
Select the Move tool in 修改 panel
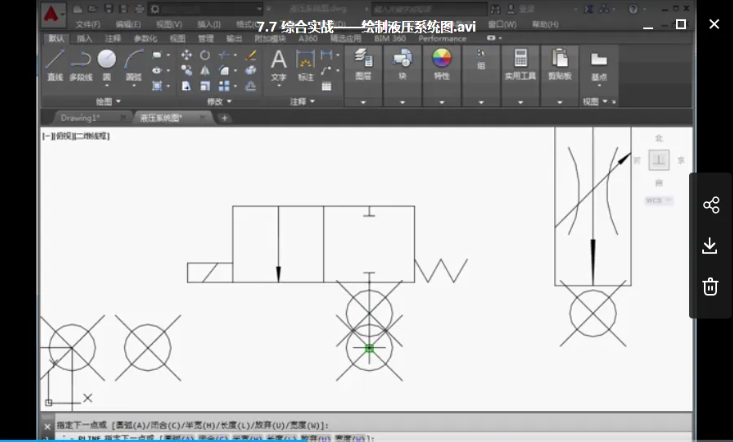186,55
